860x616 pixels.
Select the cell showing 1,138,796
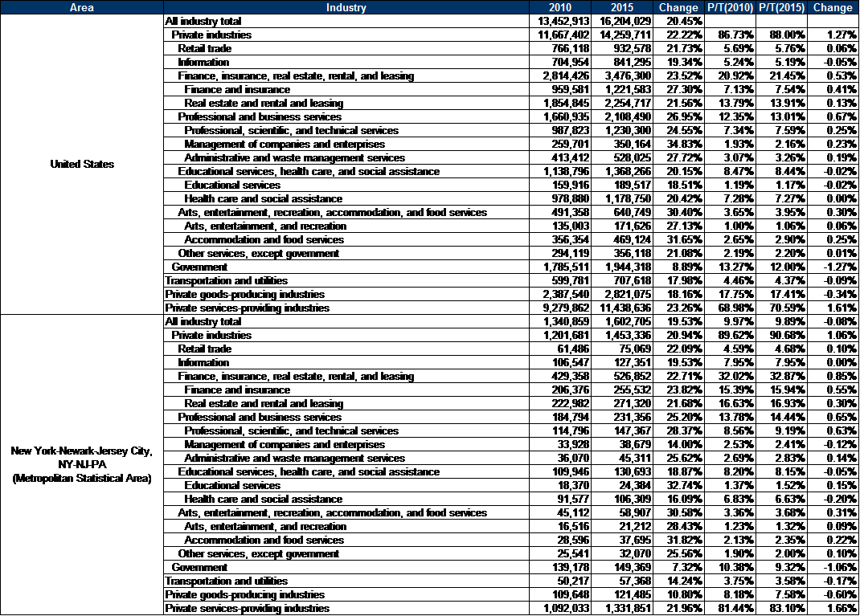[x=560, y=172]
